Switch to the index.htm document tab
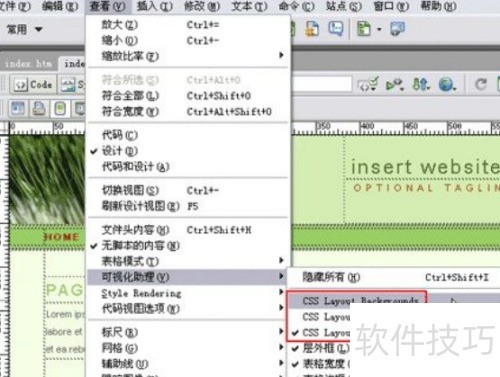This screenshot has width=500, height=377. point(28,64)
